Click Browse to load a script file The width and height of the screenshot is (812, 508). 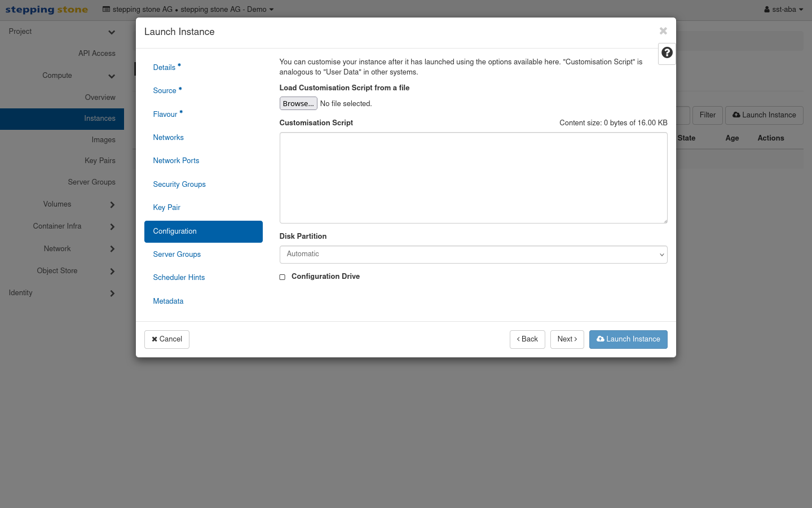click(x=298, y=103)
